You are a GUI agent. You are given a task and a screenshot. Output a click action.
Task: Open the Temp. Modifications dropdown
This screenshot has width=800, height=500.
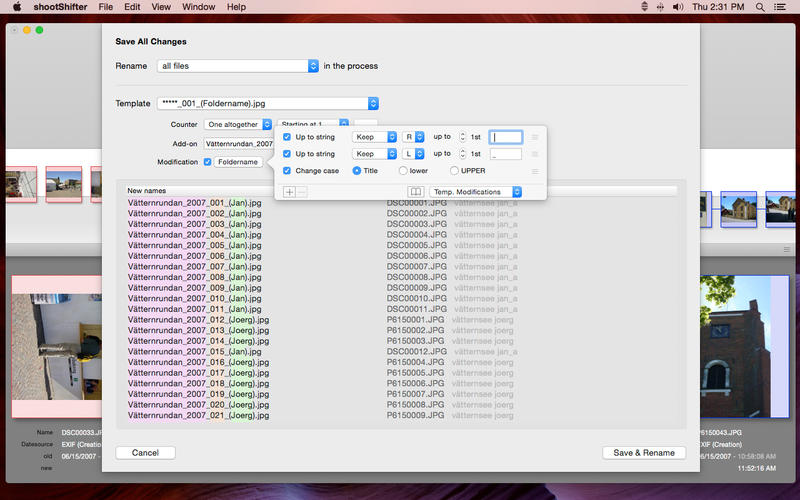476,191
